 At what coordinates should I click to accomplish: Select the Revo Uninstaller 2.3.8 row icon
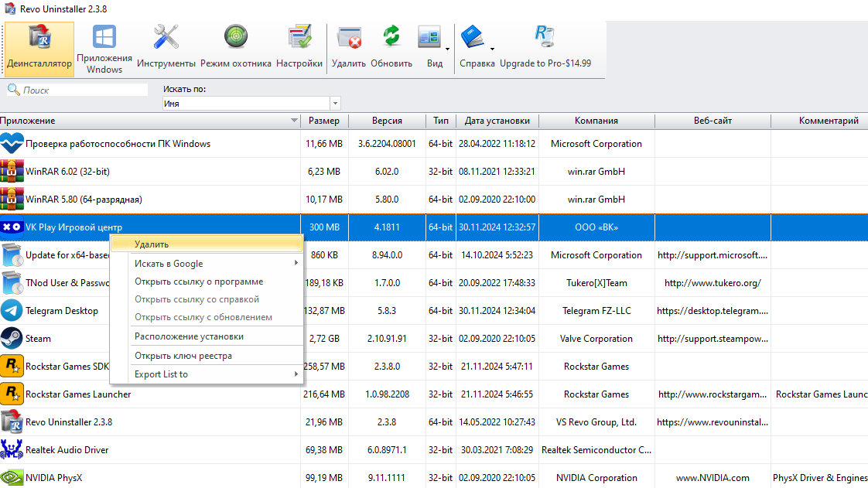tap(12, 422)
